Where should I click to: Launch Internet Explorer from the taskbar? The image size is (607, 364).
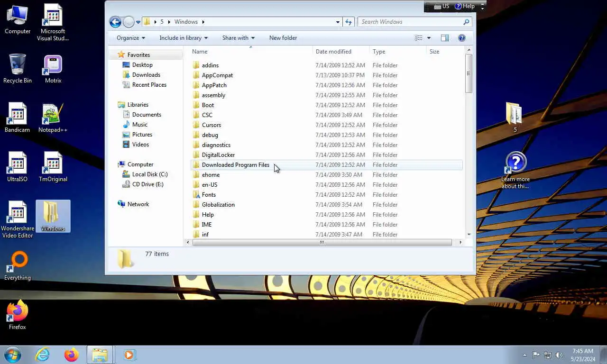click(43, 355)
